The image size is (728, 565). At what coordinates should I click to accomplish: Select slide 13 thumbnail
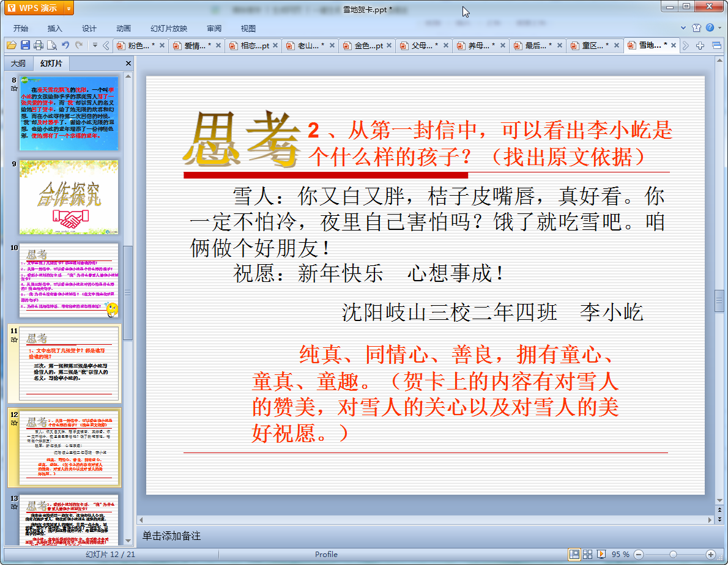tap(69, 520)
